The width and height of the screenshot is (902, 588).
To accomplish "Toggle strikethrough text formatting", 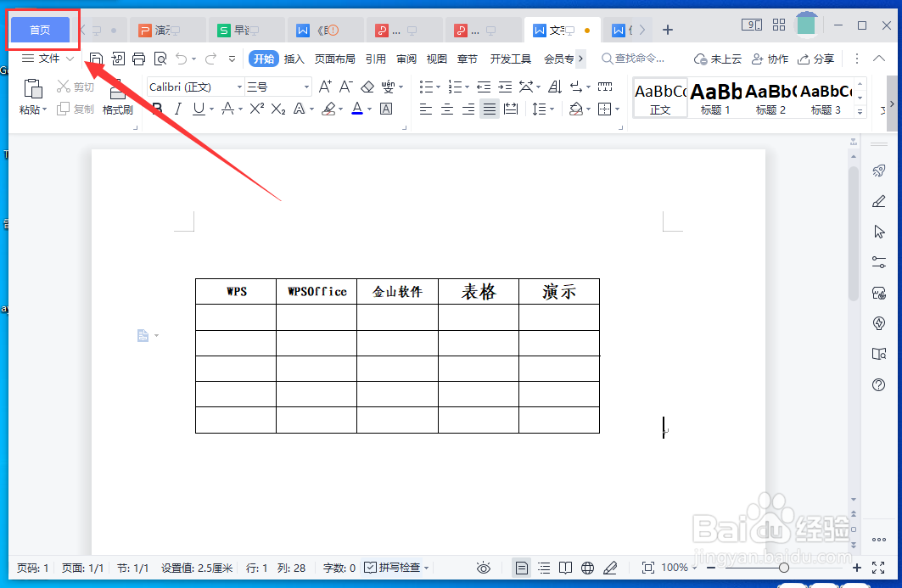I will coord(227,109).
